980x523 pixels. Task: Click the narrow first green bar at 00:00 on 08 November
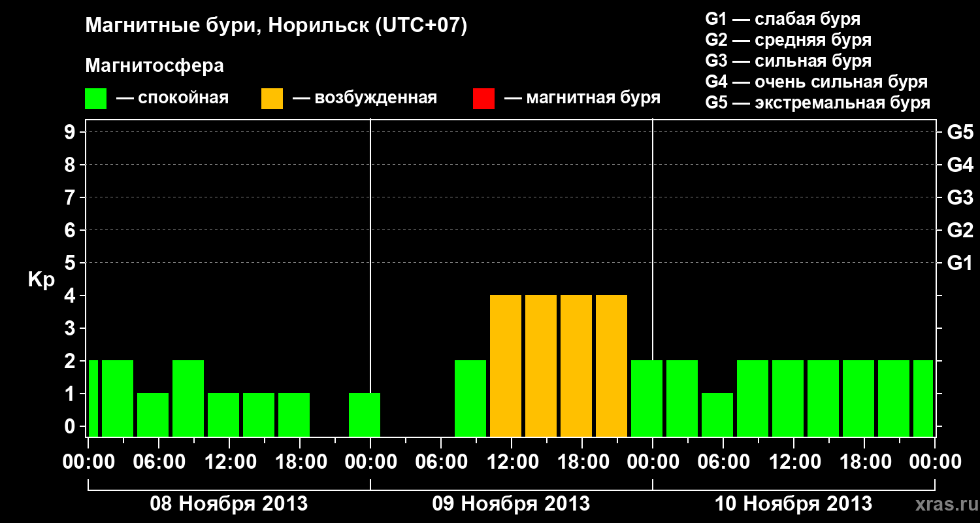click(x=93, y=398)
